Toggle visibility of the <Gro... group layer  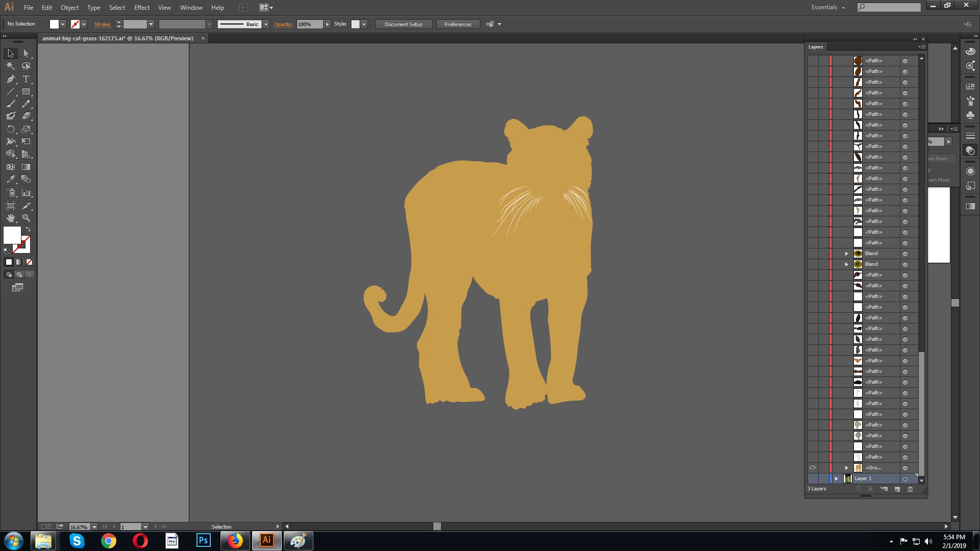click(x=813, y=467)
